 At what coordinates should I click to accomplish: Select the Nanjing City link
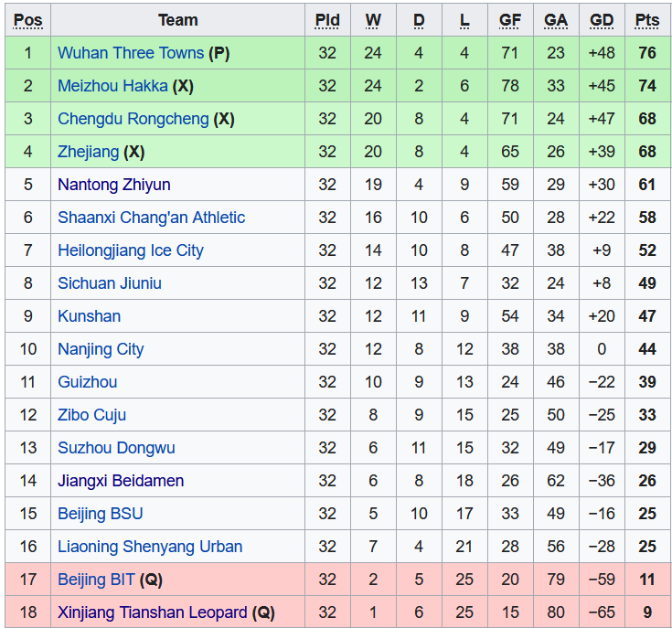click(x=101, y=349)
